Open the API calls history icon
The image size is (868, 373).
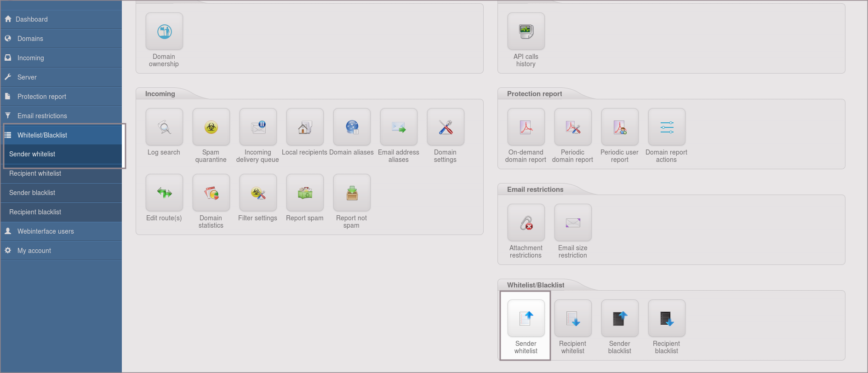(x=526, y=32)
